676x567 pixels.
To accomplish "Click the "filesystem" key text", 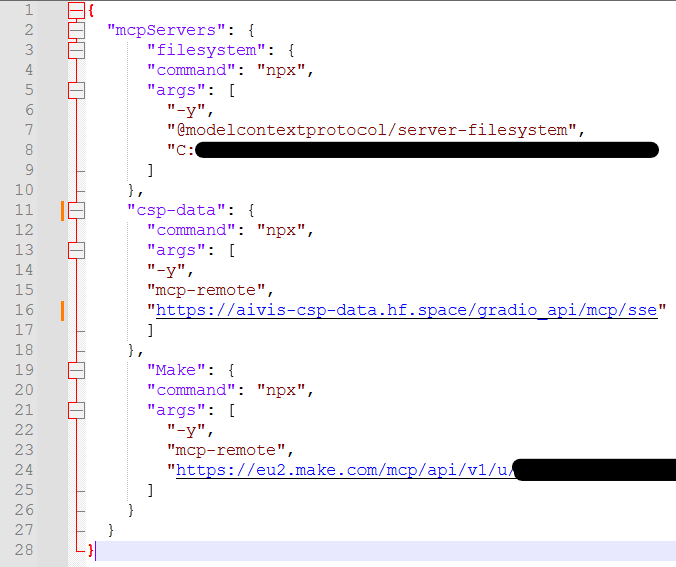I will click(x=206, y=50).
